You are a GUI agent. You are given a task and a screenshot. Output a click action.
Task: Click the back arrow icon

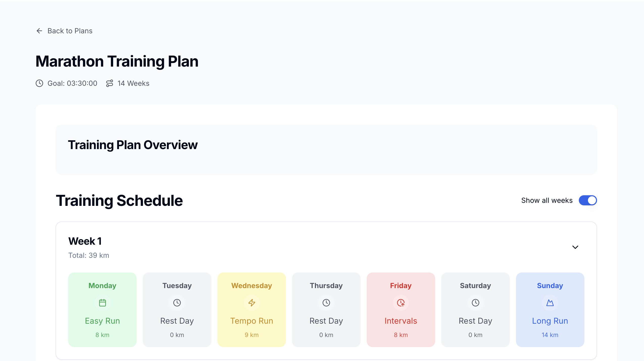click(39, 31)
